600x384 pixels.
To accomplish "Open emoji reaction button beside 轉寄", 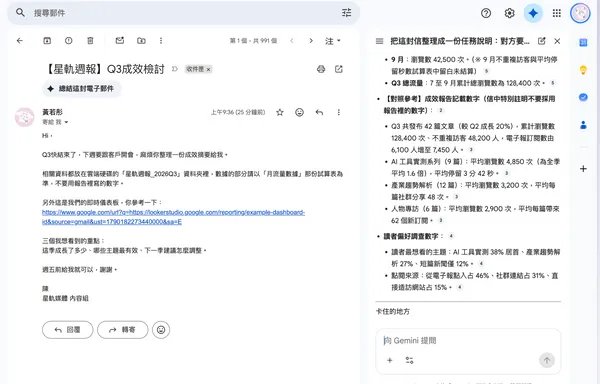I will coord(161,330).
